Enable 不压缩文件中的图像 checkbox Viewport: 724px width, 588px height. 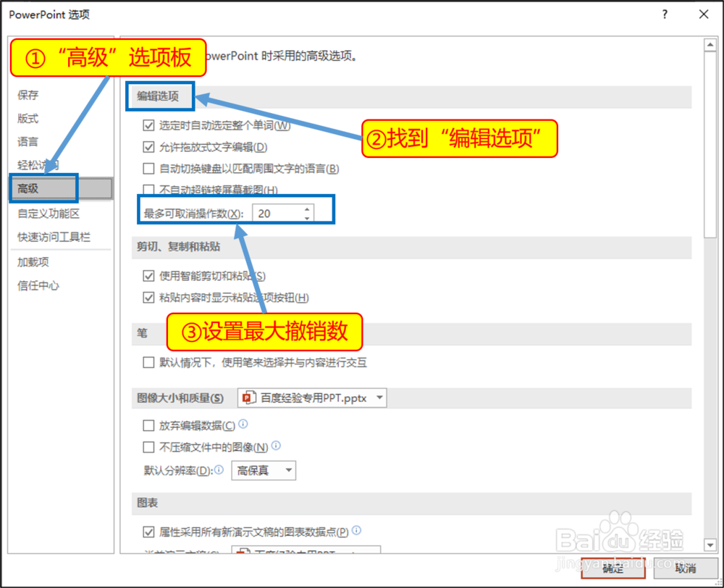[x=148, y=447]
